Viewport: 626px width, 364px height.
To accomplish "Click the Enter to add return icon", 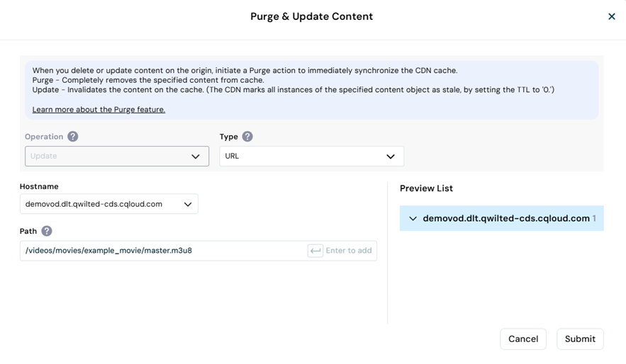I will point(315,251).
